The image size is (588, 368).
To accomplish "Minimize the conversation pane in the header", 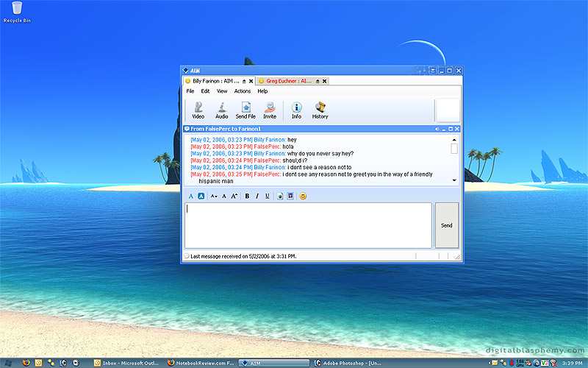I will pyautogui.click(x=444, y=129).
